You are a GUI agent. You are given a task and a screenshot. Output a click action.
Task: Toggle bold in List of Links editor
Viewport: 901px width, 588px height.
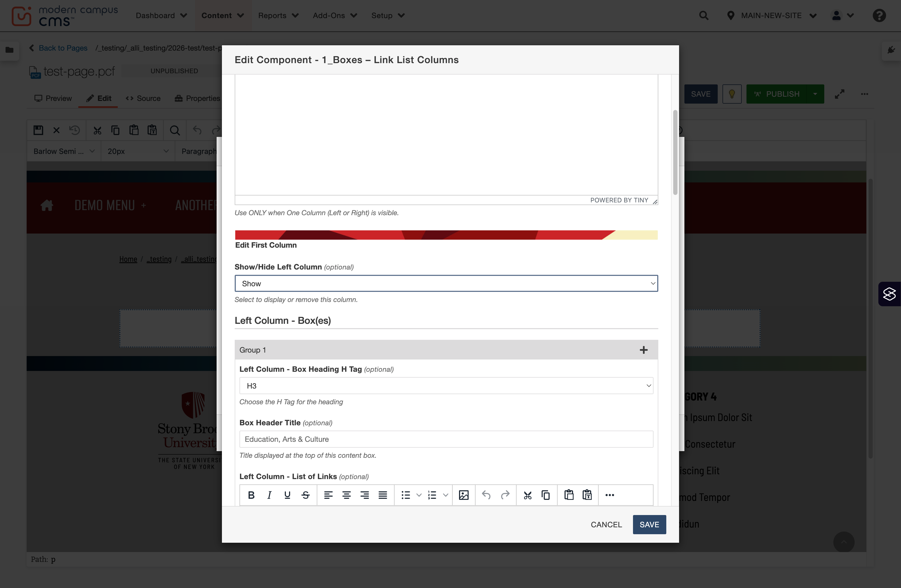coord(251,495)
